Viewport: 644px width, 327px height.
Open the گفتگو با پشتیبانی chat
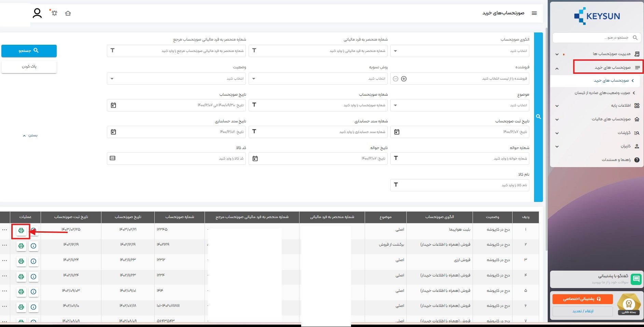click(597, 279)
